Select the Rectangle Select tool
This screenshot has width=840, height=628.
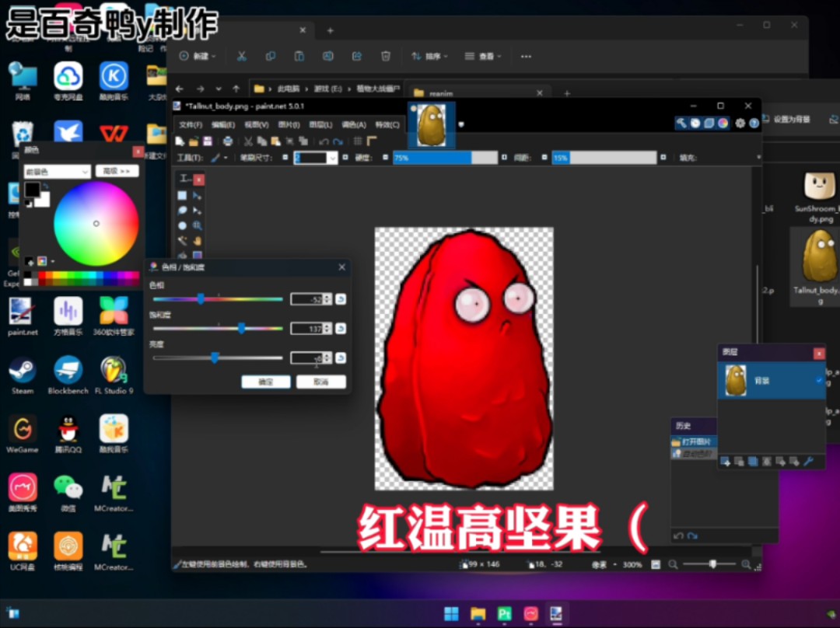[182, 196]
